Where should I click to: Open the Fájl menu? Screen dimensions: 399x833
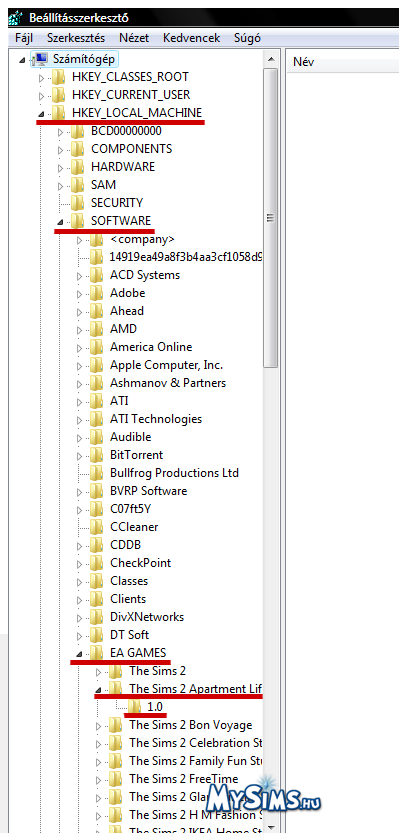pyautogui.click(x=24, y=38)
